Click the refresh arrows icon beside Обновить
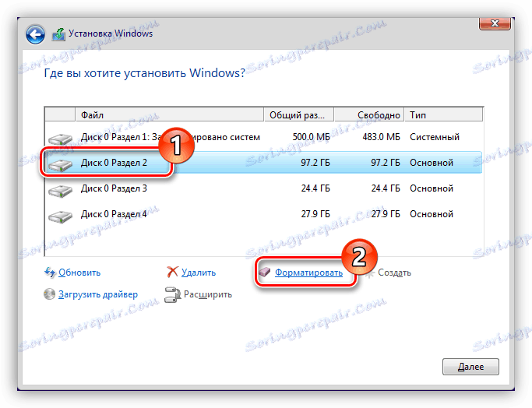 tap(50, 273)
